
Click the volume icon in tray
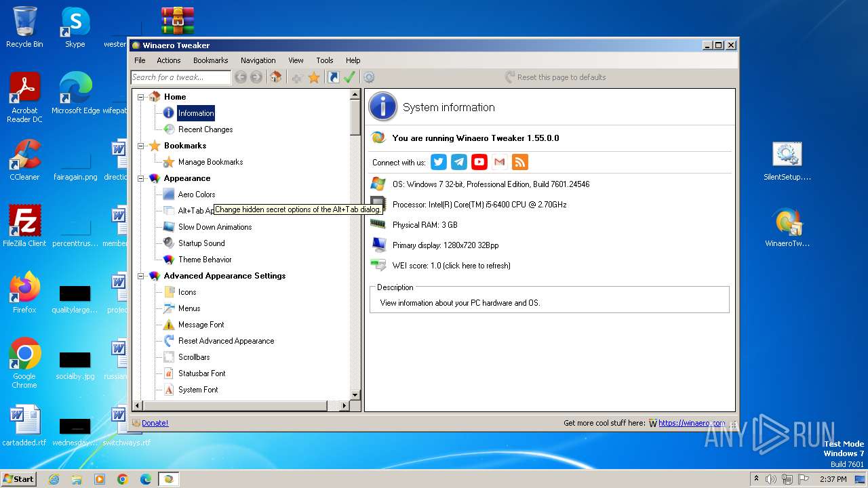[x=771, y=479]
